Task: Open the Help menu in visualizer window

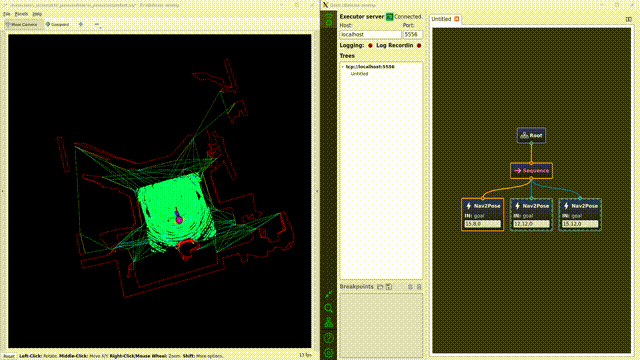Action: (37, 13)
